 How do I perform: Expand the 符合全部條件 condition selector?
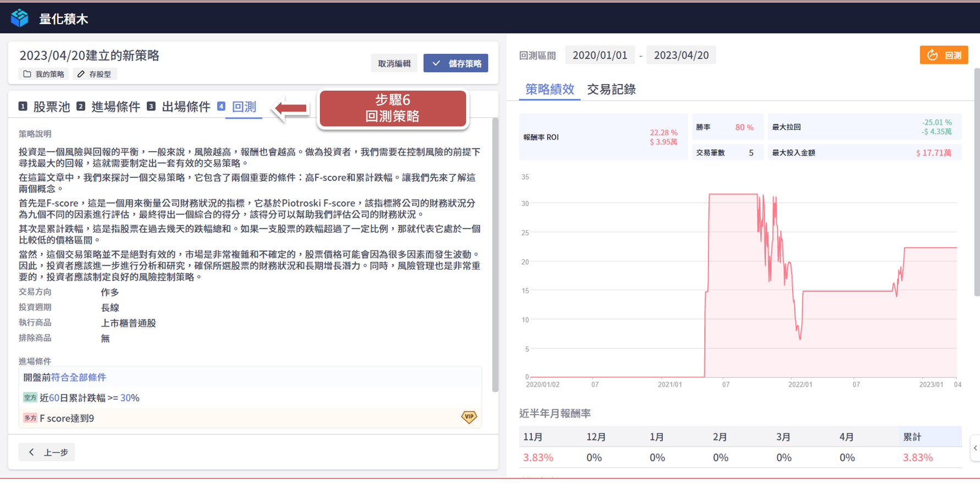point(79,377)
